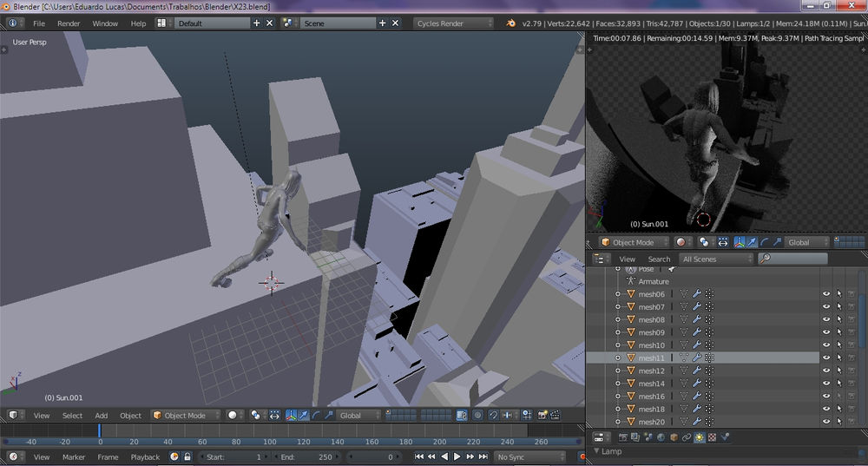Enable the translate manipulator arrow in viewport header
The image size is (868, 466).
click(303, 415)
